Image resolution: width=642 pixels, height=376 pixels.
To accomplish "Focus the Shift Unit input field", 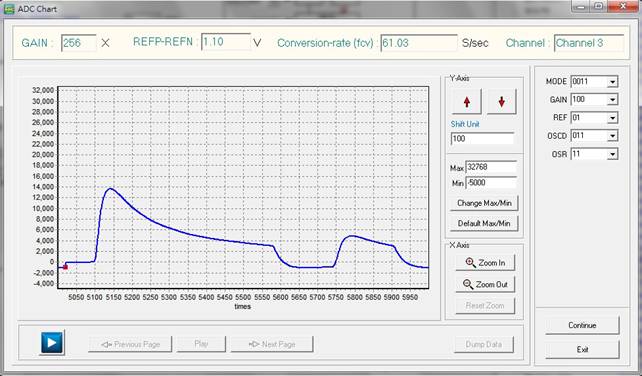I will 482,138.
